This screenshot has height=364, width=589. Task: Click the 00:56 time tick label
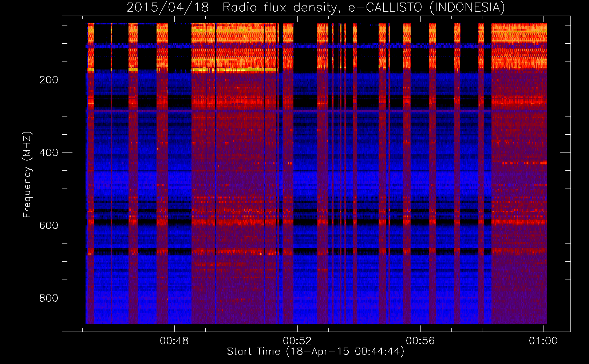point(420,341)
